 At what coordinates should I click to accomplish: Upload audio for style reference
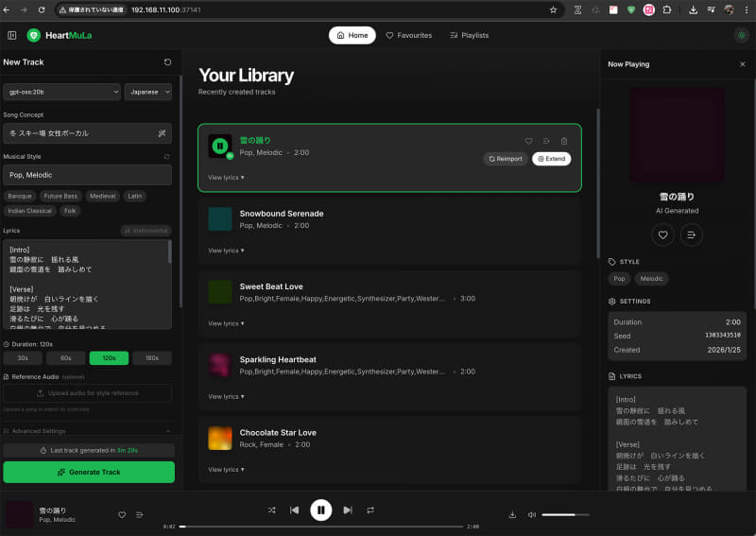click(x=87, y=393)
